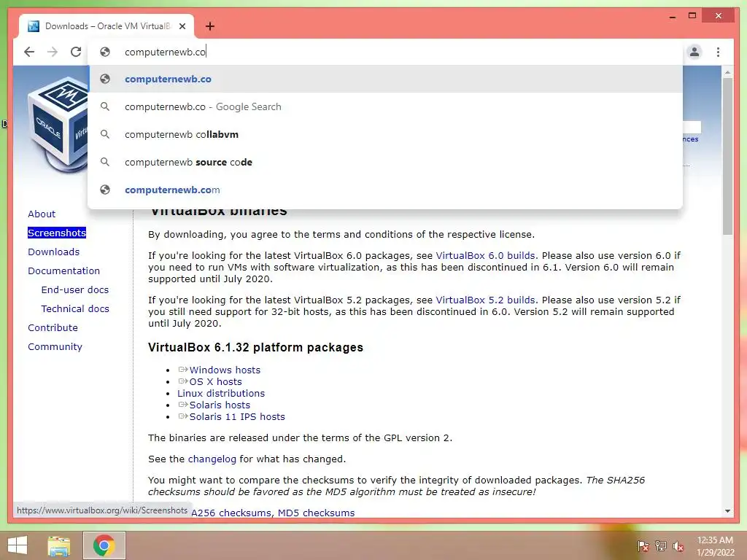Image resolution: width=747 pixels, height=560 pixels.
Task: Choose the computernewb.com URL suggestion
Action: [x=385, y=190]
